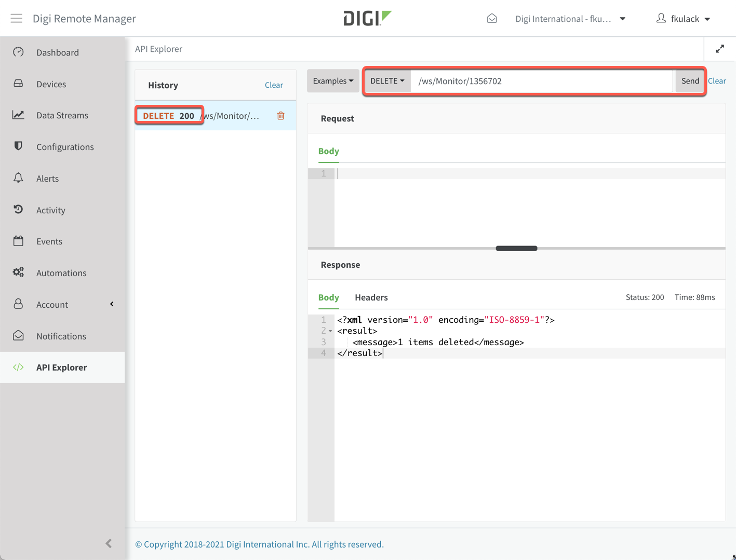The width and height of the screenshot is (736, 560).
Task: Clear the request history
Action: [274, 85]
